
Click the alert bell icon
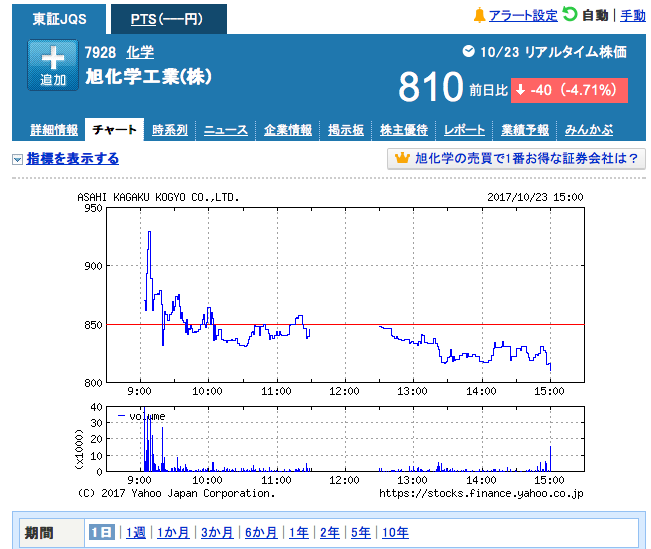pyautogui.click(x=480, y=15)
